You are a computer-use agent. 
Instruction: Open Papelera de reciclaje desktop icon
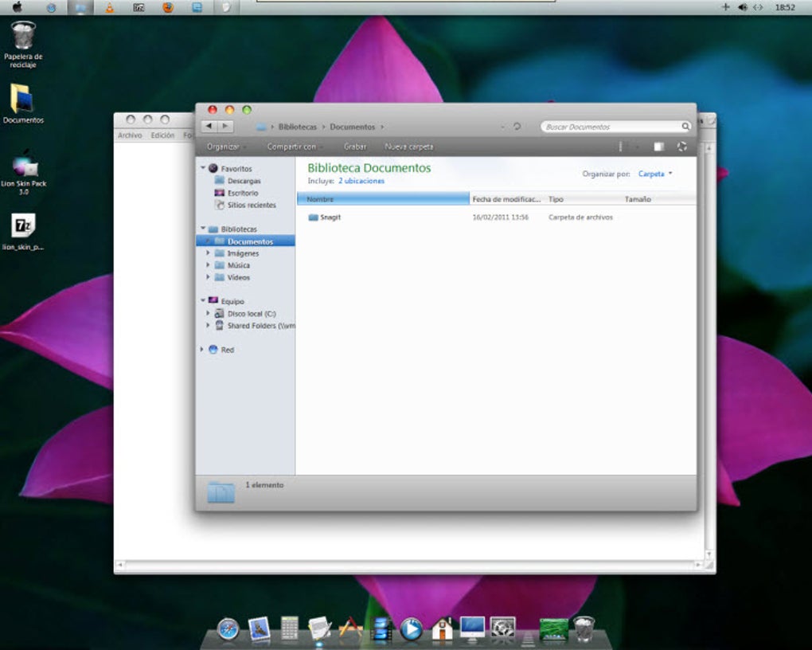[23, 45]
